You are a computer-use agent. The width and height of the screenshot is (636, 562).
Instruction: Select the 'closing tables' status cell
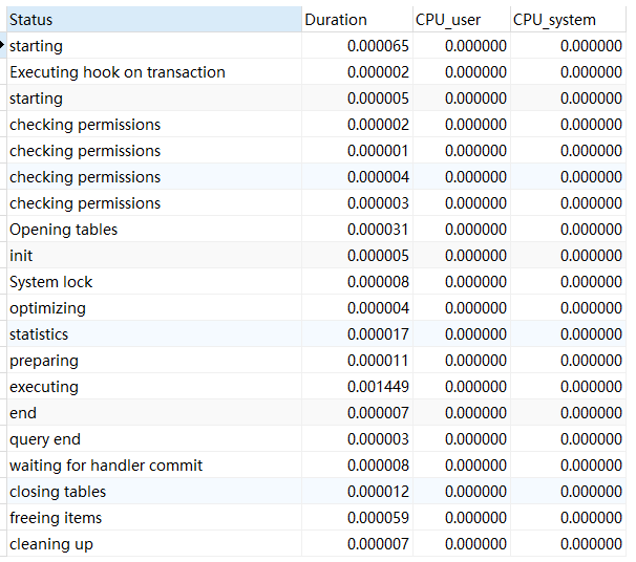[57, 491]
